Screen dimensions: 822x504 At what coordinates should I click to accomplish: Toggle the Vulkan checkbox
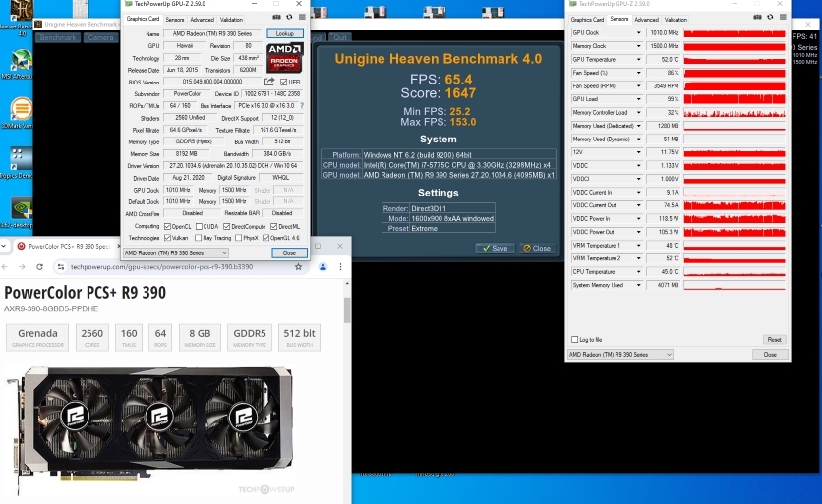click(x=168, y=238)
